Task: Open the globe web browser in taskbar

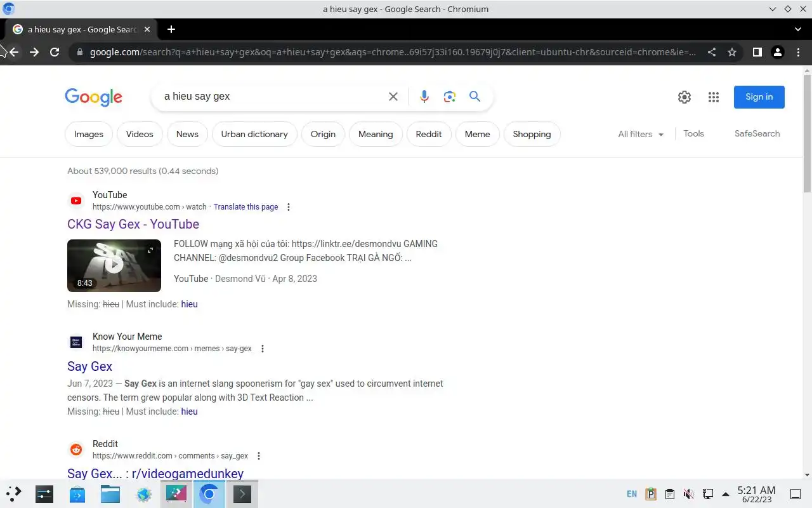Action: (144, 494)
